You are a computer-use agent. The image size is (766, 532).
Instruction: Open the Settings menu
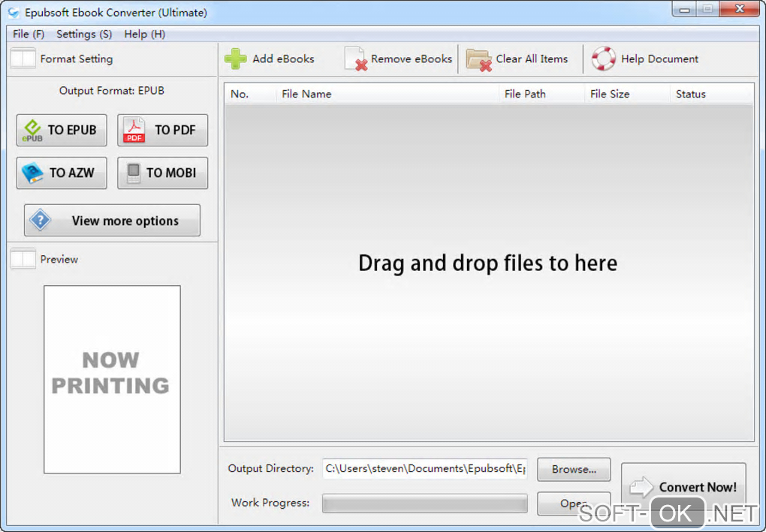84,35
